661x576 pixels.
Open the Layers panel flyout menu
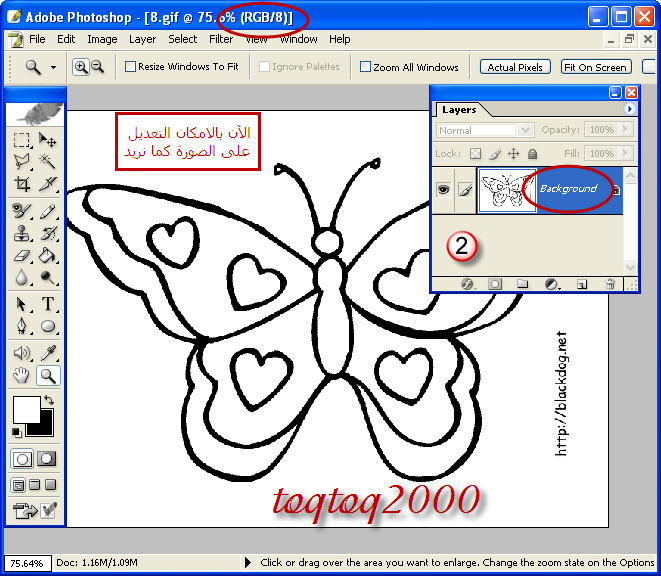tap(629, 109)
